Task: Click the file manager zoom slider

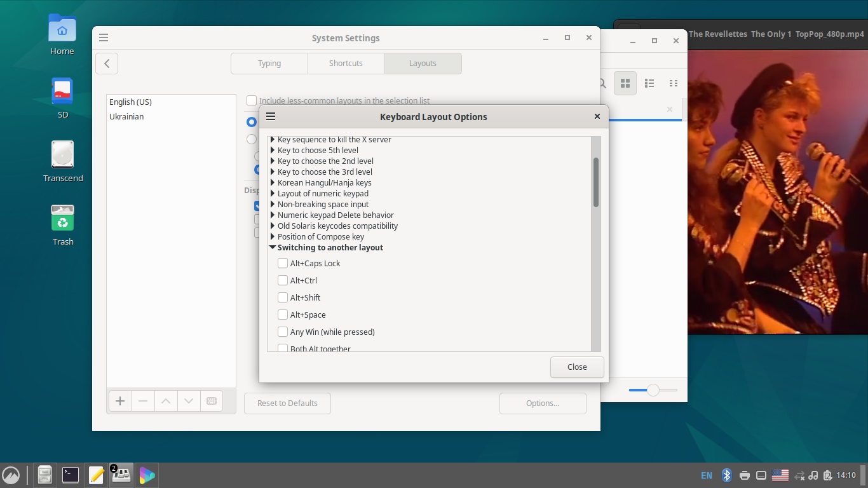Action: pos(653,390)
